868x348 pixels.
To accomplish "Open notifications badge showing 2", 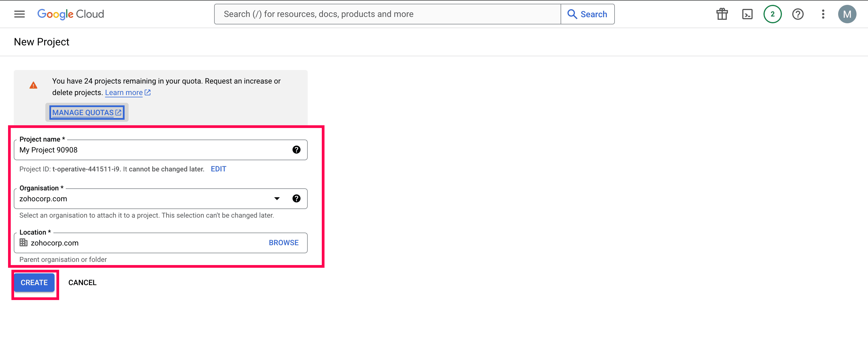I will pos(772,14).
